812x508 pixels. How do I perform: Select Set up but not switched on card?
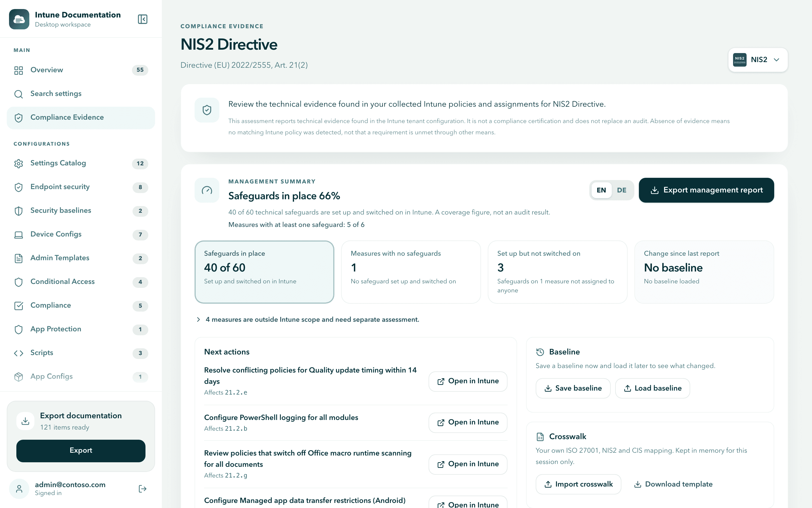557,272
